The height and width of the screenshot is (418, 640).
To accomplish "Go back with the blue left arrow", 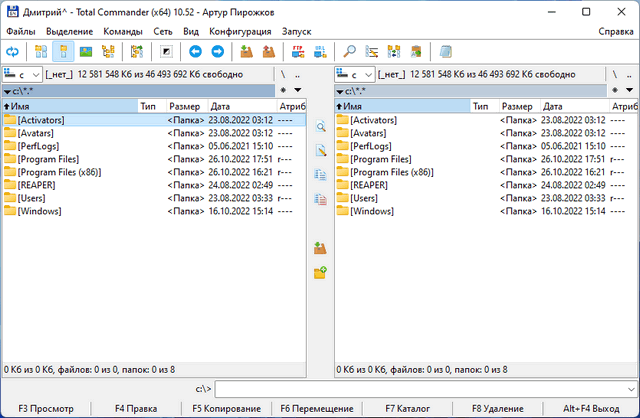I will click(x=193, y=51).
